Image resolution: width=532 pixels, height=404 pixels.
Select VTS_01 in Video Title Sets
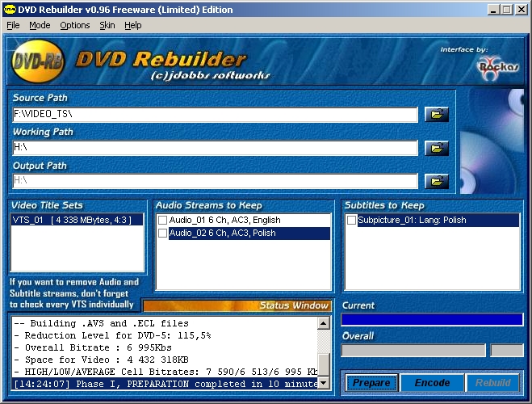[77, 220]
